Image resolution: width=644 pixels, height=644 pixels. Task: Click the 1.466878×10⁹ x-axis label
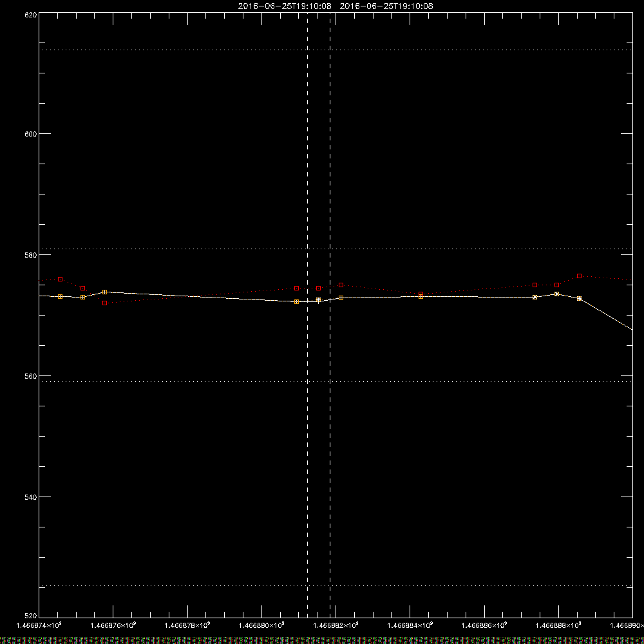187,625
